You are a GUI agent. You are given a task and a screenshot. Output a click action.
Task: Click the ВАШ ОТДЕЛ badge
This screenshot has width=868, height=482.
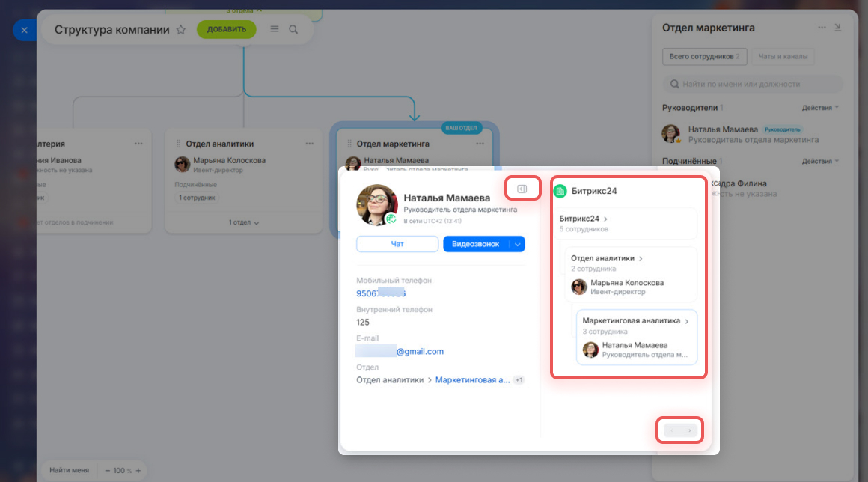[x=461, y=128]
